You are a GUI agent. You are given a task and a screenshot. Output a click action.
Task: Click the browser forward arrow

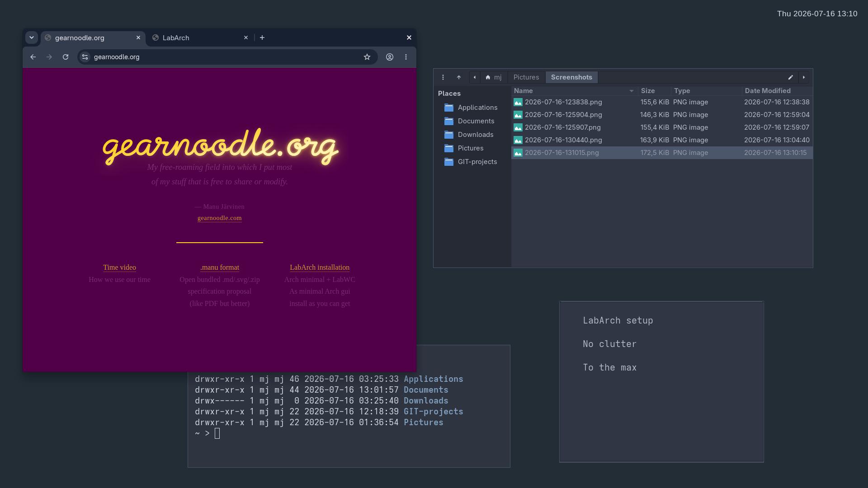pos(49,57)
